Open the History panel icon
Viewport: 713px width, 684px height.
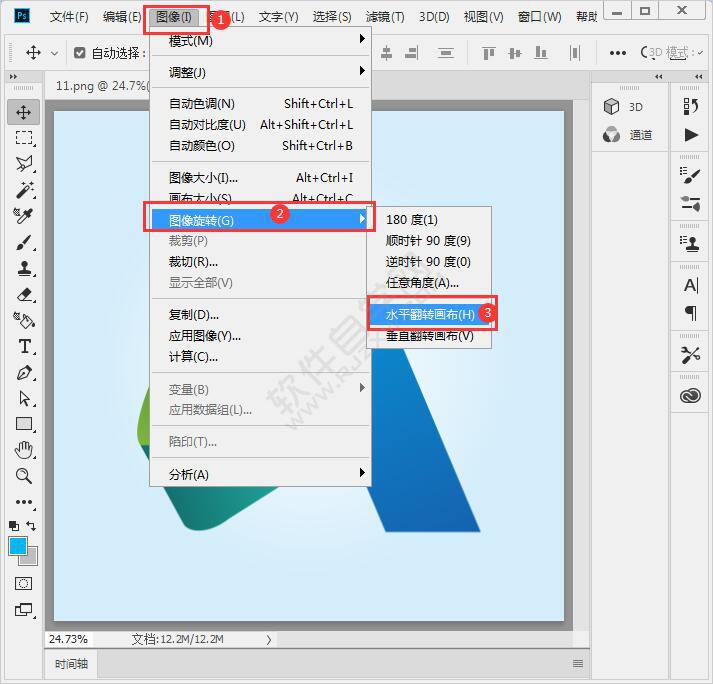691,106
